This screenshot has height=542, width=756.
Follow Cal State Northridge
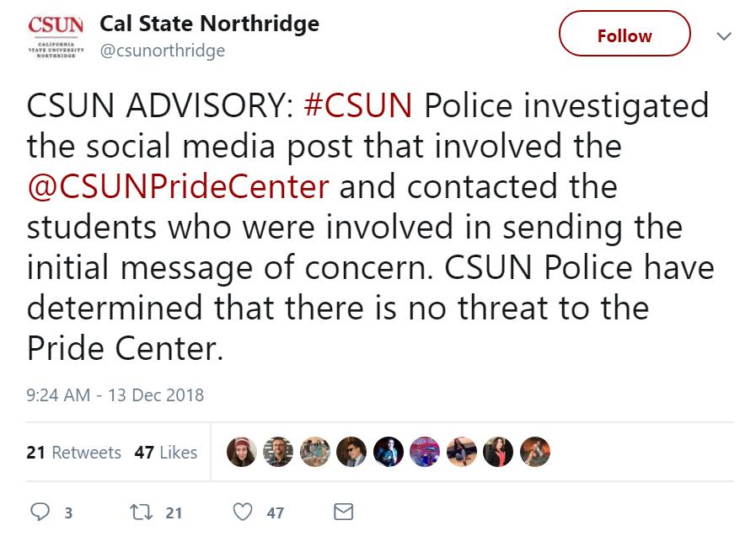(625, 34)
